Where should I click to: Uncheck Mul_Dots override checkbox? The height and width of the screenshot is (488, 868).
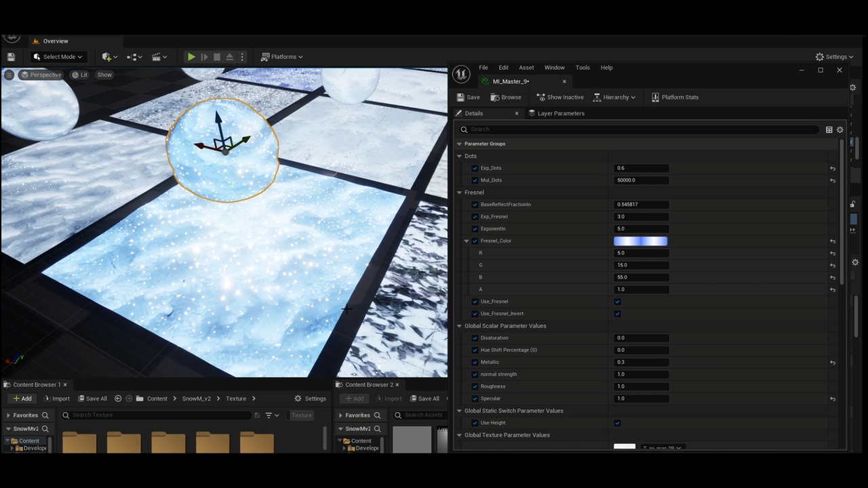tap(475, 180)
